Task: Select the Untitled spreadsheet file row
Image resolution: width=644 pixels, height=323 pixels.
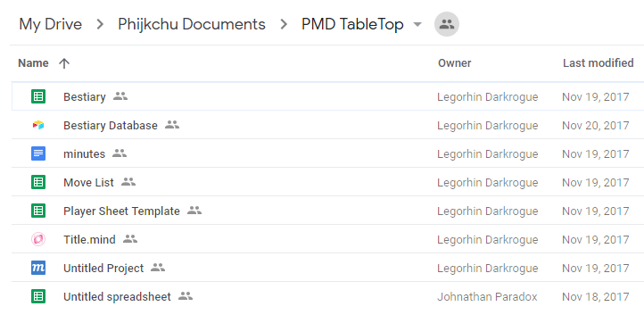Action: click(x=327, y=296)
